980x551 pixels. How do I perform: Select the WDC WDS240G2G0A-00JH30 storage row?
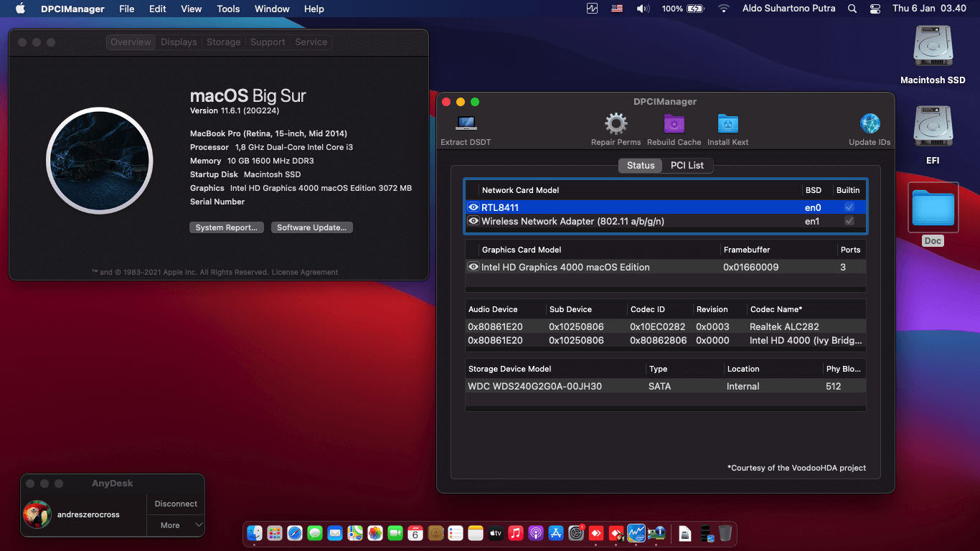(665, 386)
